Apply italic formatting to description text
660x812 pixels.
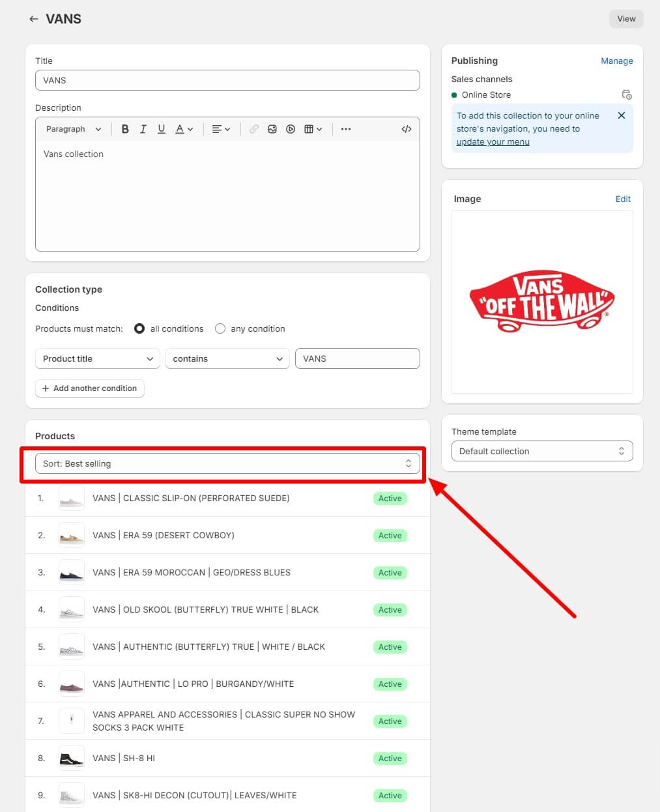(143, 128)
